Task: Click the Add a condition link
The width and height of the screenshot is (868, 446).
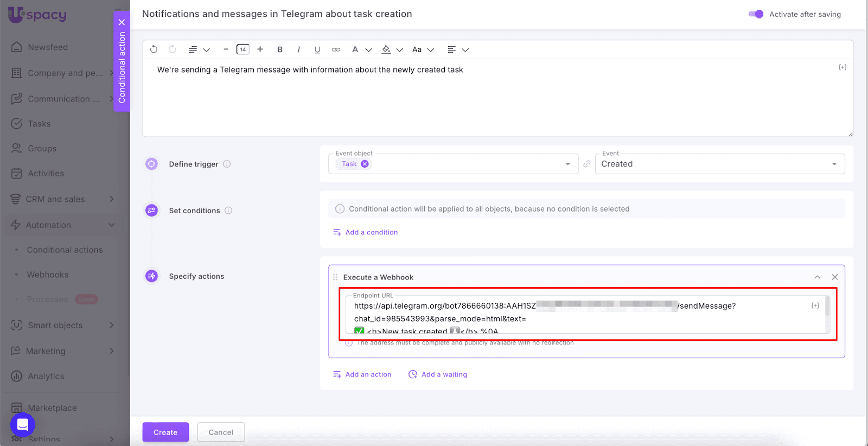Action: (371, 232)
